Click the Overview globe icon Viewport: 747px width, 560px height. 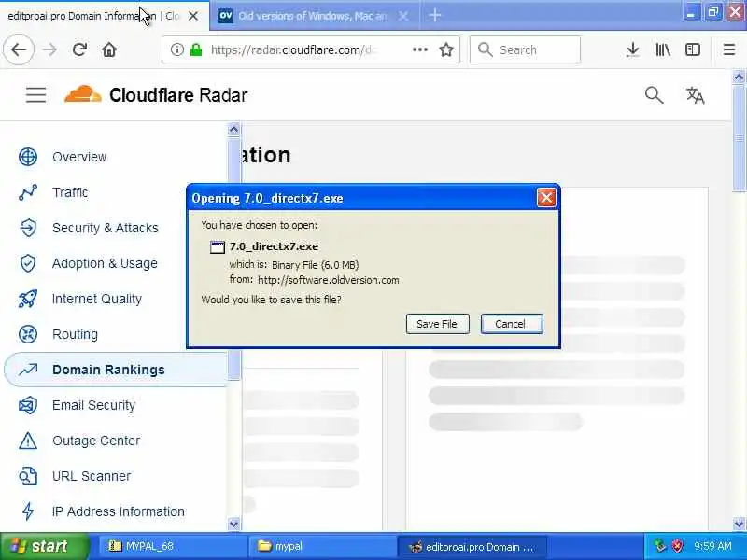pos(28,157)
